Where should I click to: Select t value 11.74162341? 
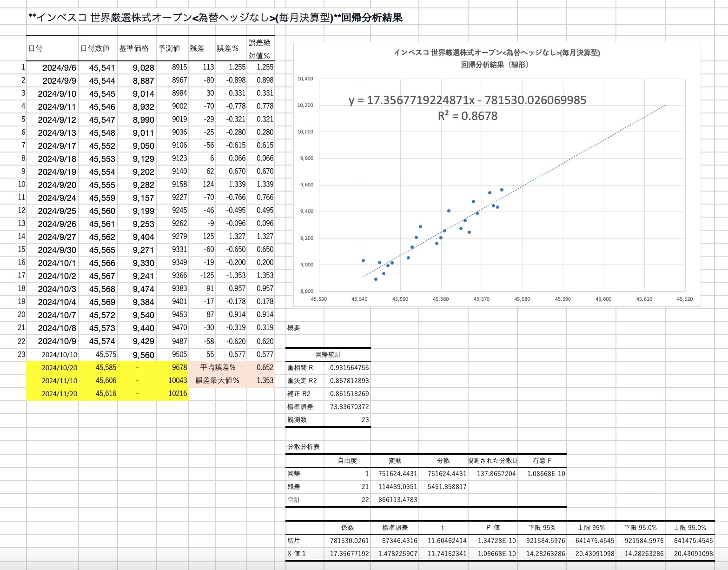click(x=447, y=554)
